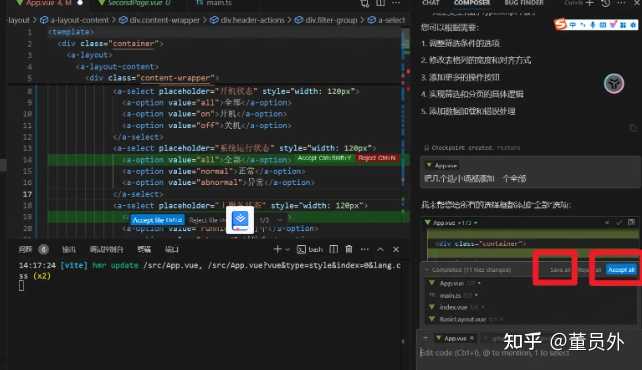Image resolution: width=642 pixels, height=370 pixels.
Task: Click the value="abnormal" option line
Action: point(219,183)
